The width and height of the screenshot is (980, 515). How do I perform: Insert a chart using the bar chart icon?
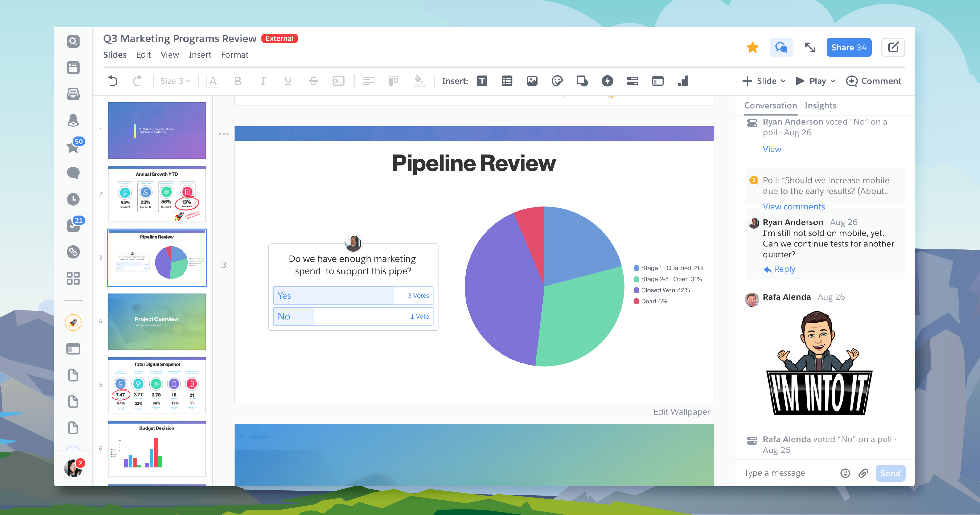[683, 81]
